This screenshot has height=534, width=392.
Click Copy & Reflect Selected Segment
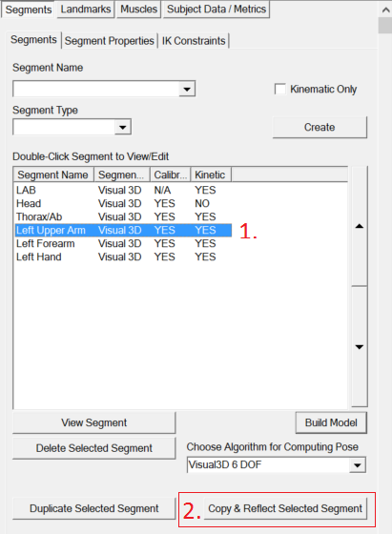point(285,508)
